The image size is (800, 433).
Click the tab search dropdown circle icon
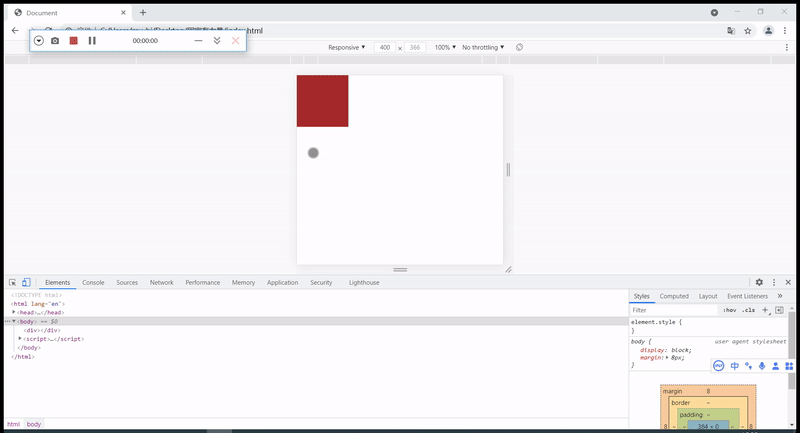(714, 13)
